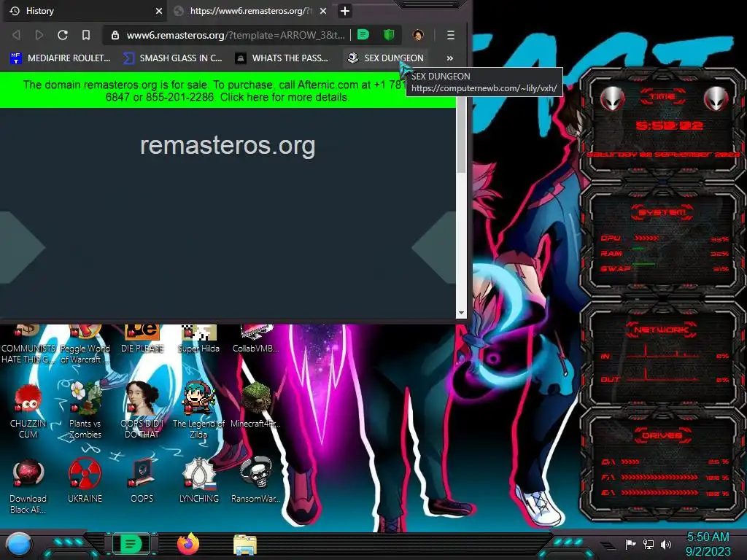This screenshot has height=560, width=747.
Task: Click the green browser taskbar button
Action: 131,544
